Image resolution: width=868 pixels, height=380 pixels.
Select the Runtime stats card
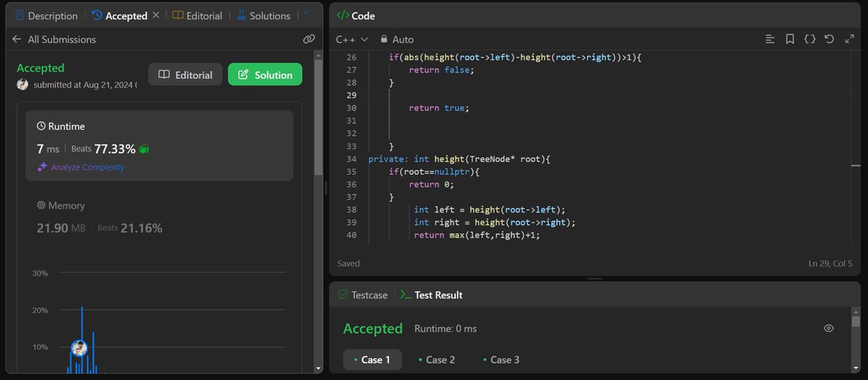pyautogui.click(x=159, y=145)
